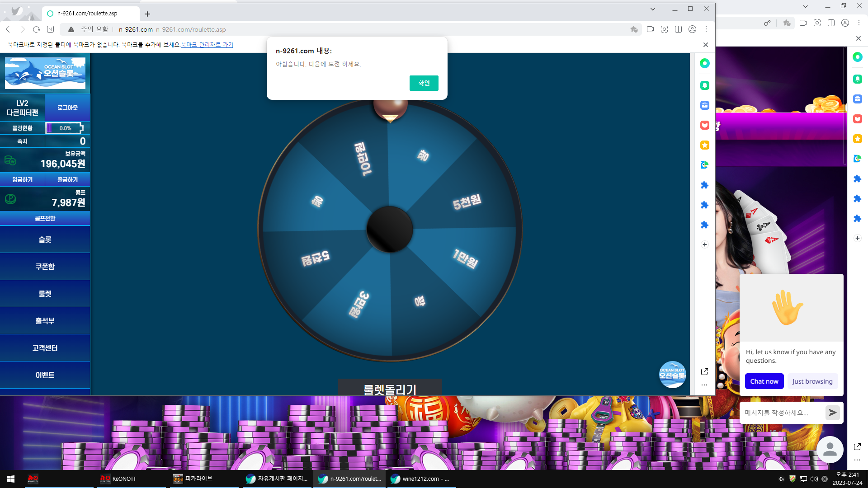The height and width of the screenshot is (488, 868).
Task: Click the 로그아웃 button
Action: [67, 108]
